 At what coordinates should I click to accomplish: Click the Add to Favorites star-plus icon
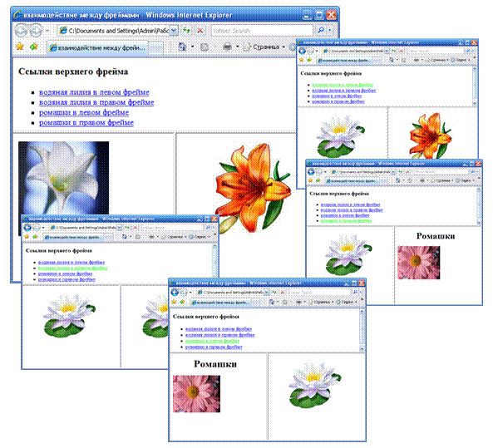[x=33, y=47]
